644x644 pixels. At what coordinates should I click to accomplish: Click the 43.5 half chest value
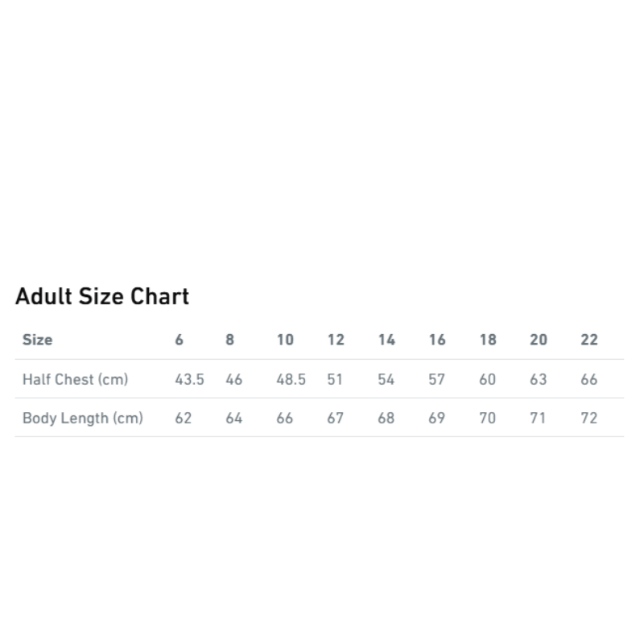189,379
